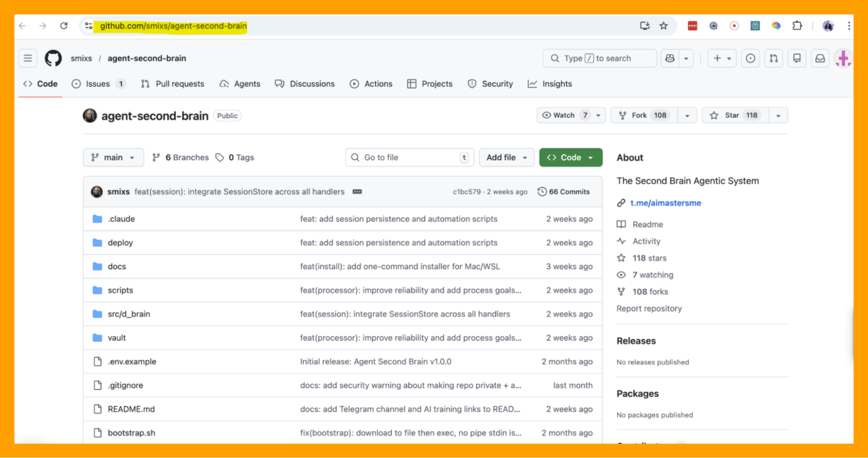The width and height of the screenshot is (868, 458).
Task: Open the hamburger navigation menu
Action: pos(28,58)
